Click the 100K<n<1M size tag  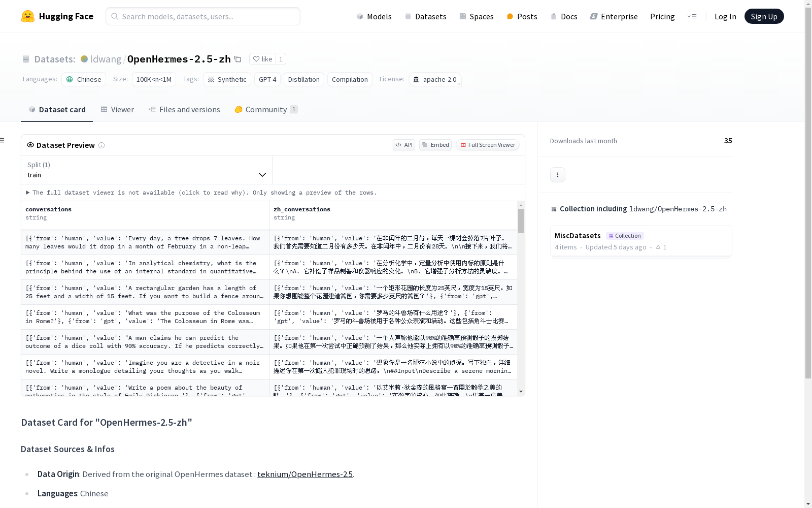154,79
